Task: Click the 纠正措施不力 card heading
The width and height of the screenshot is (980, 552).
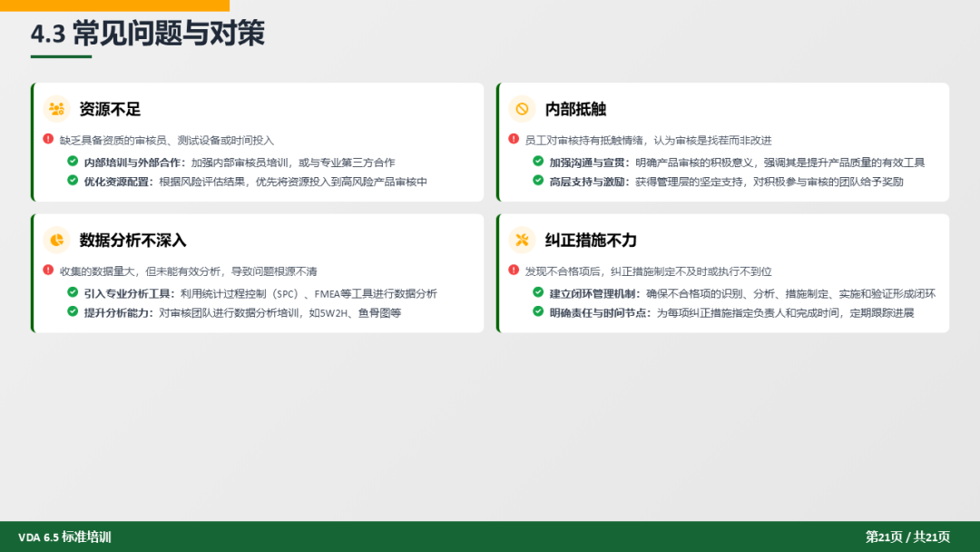Action: (591, 240)
